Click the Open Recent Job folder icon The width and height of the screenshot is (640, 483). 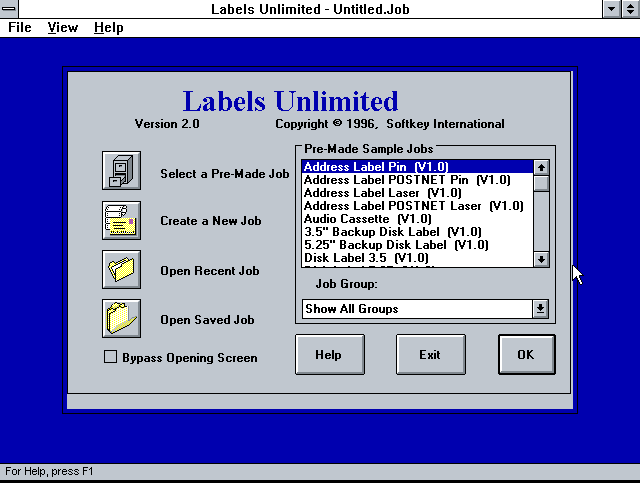121,269
